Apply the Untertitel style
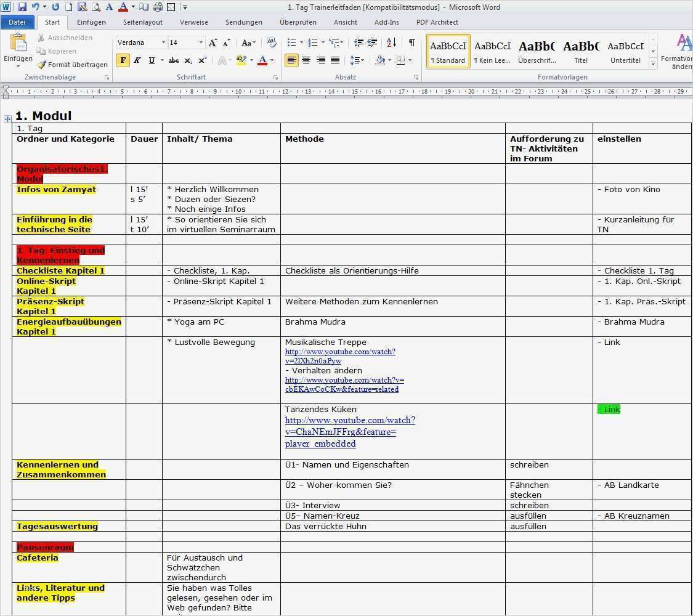This screenshot has width=693, height=616. tap(625, 51)
